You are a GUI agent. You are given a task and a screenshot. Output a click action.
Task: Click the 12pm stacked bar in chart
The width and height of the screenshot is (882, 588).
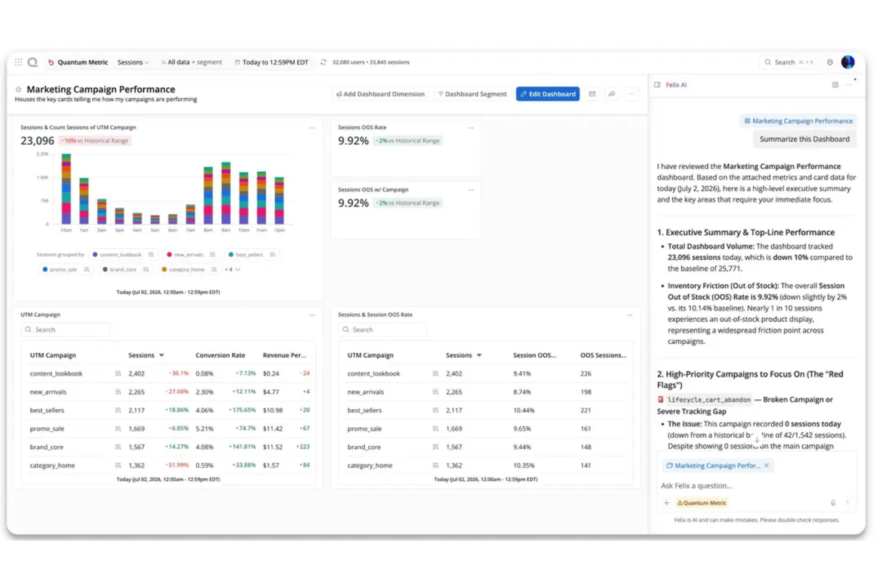279,201
